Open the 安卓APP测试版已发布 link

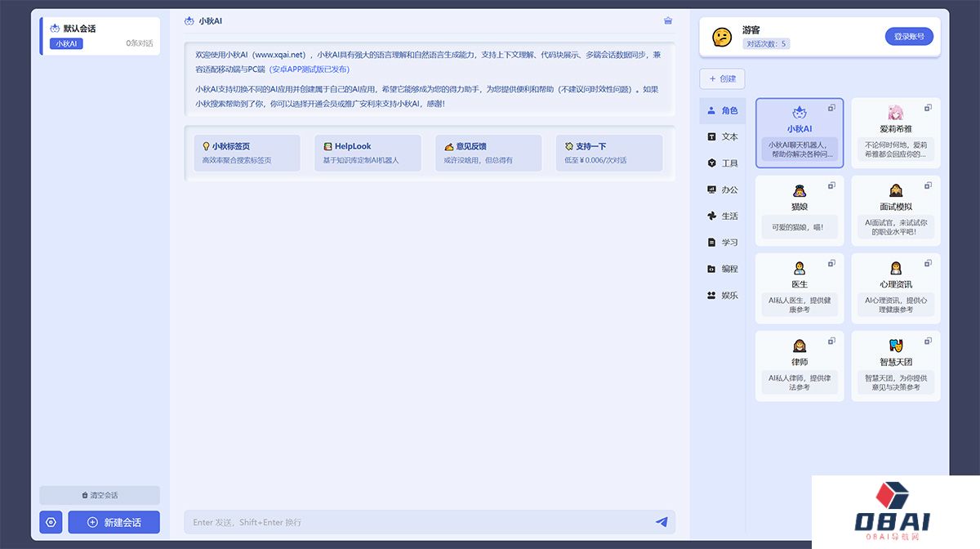310,69
